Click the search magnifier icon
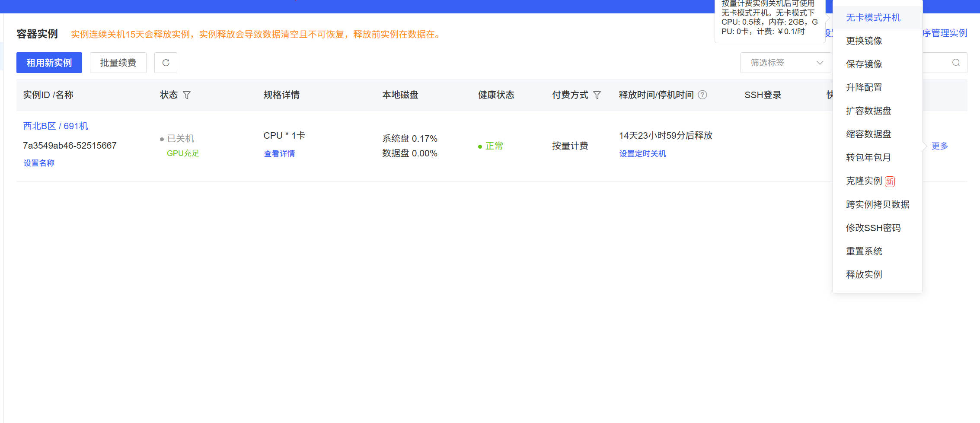The width and height of the screenshot is (980, 423). point(956,63)
